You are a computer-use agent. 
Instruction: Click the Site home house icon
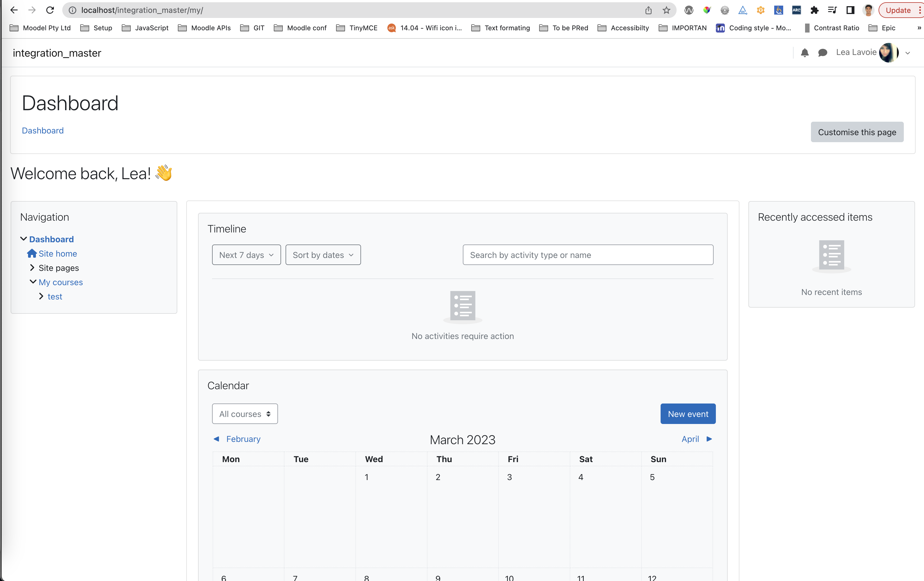point(32,253)
